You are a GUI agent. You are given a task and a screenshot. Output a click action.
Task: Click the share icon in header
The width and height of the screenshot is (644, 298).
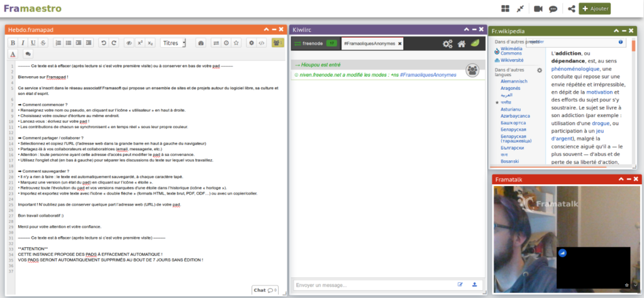pos(571,9)
